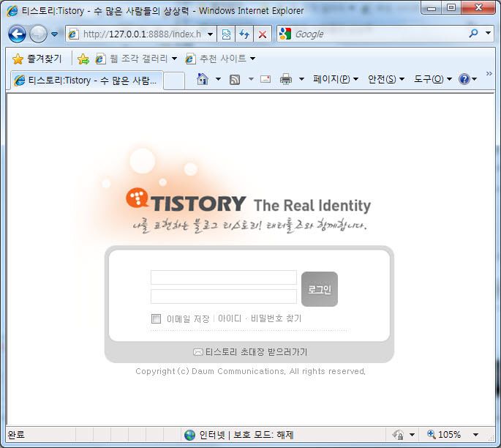Show more command bar items chevron
The height and width of the screenshot is (448, 501).
point(489,73)
